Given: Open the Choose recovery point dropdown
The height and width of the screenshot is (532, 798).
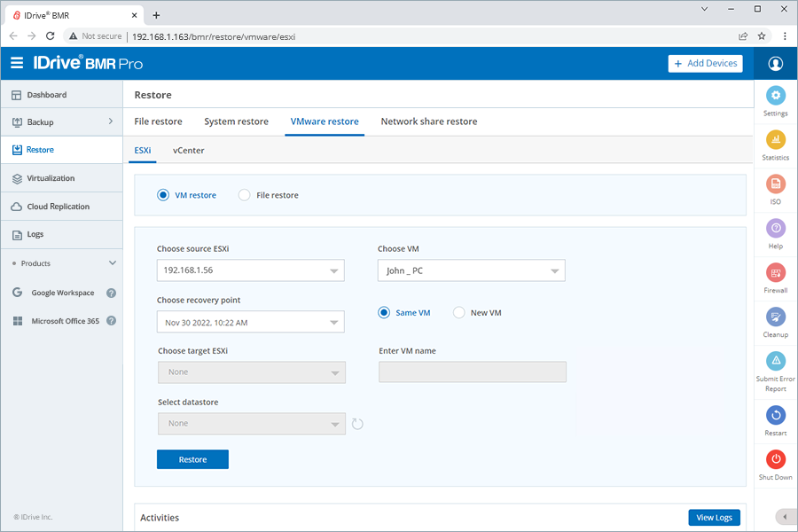Looking at the screenshot, I should (250, 322).
